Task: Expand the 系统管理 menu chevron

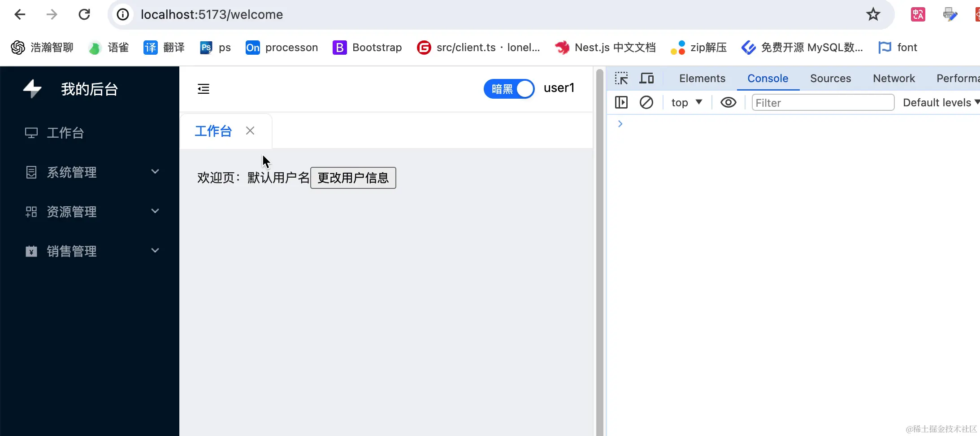Action: 155,171
